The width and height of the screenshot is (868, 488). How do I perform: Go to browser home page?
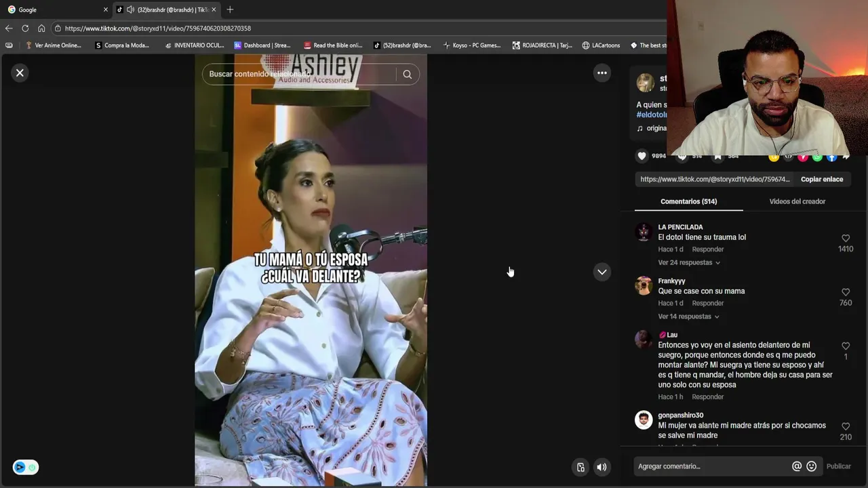click(41, 28)
